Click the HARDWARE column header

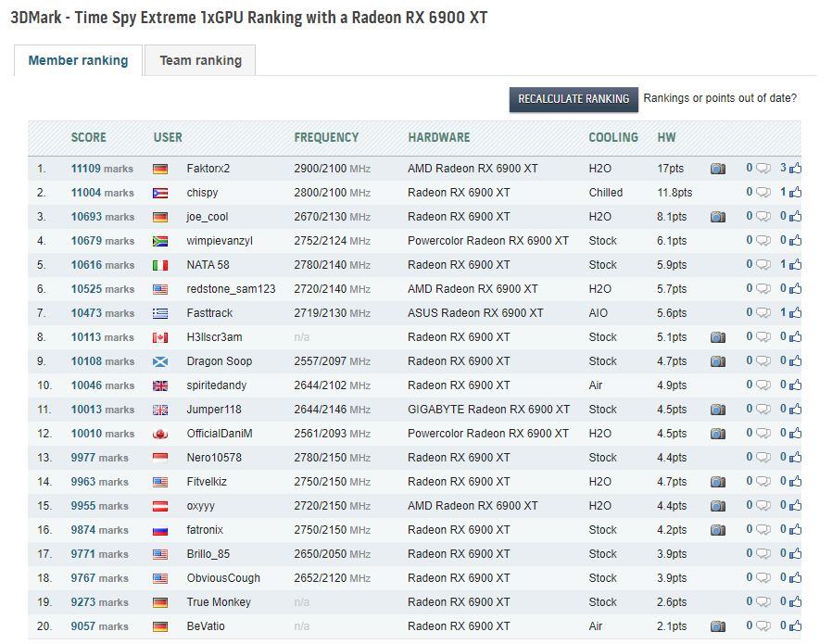(439, 137)
